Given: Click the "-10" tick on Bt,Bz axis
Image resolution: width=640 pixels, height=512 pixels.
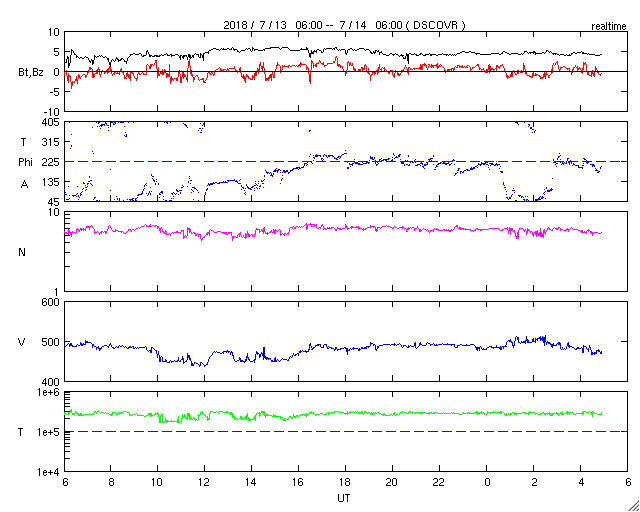Looking at the screenshot, I should 52,111.
